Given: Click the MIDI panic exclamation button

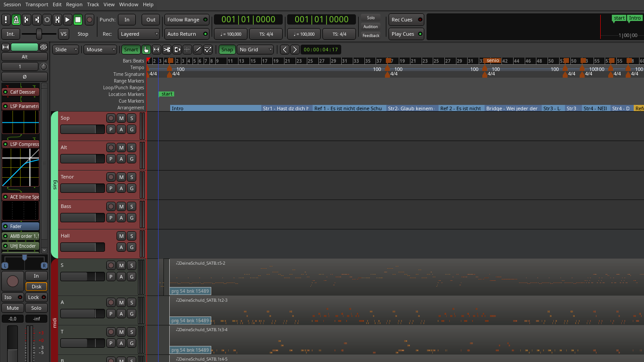Looking at the screenshot, I should [x=6, y=20].
